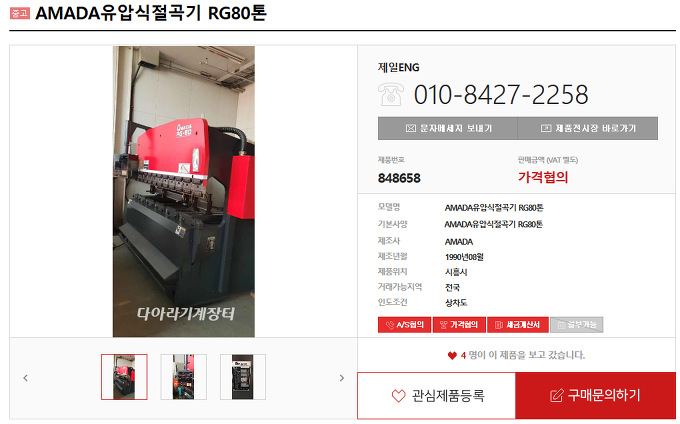The width and height of the screenshot is (680, 424).
Task: Click the envelope icon on the 문자메세지 보내기 button
Action: (411, 128)
